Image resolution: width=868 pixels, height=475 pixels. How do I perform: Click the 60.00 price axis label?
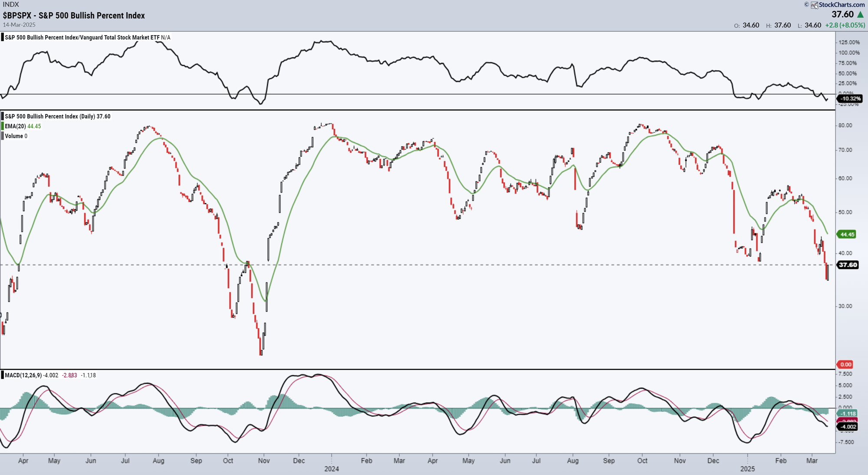tap(845, 178)
